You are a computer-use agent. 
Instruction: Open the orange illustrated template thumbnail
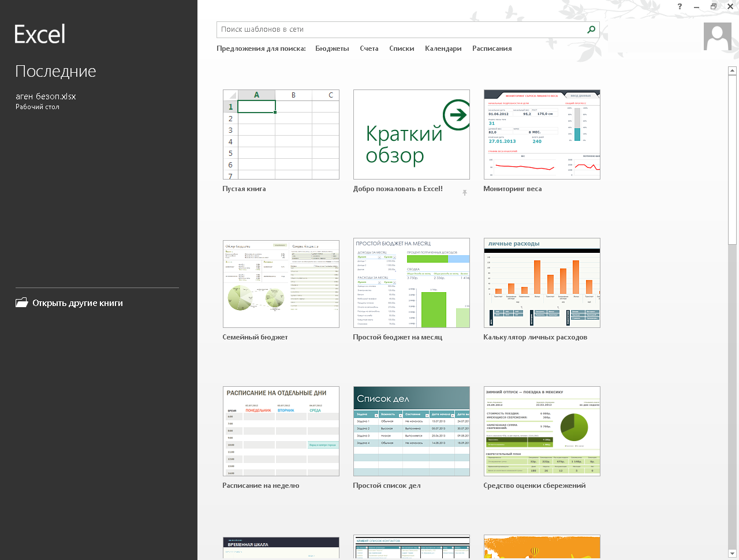click(542, 547)
